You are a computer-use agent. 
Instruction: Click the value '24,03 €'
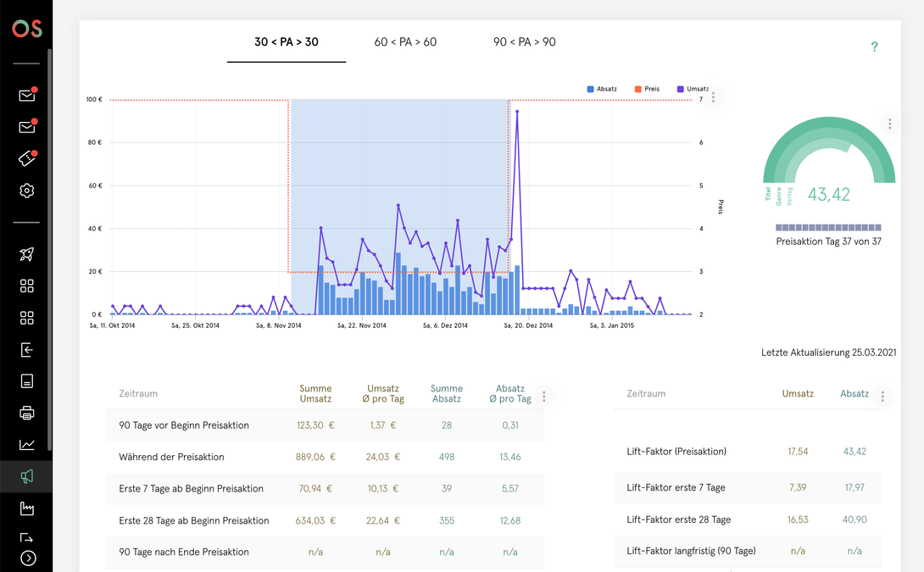pyautogui.click(x=383, y=457)
